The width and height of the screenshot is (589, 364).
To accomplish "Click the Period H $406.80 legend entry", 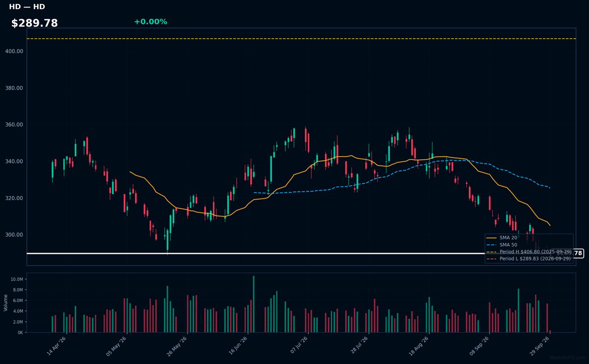I will pos(529,252).
